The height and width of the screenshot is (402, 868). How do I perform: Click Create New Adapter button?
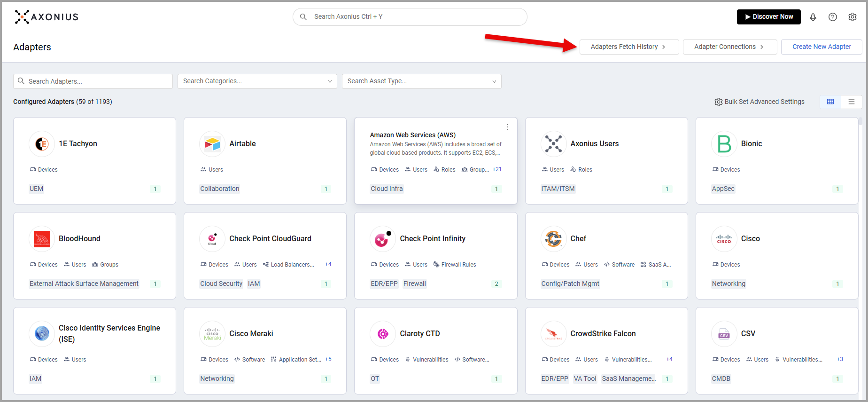821,47
